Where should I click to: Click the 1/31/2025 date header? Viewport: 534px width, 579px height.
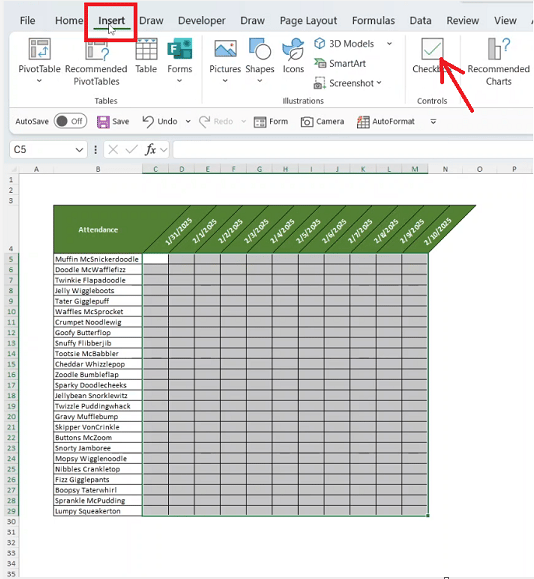179,231
